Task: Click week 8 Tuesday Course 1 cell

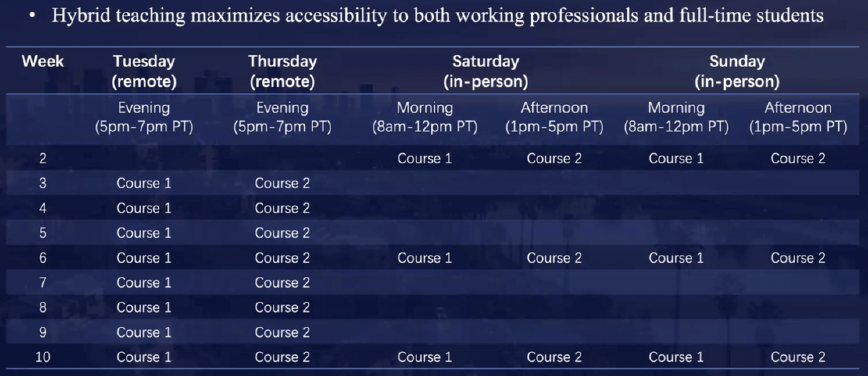Action: click(x=144, y=307)
